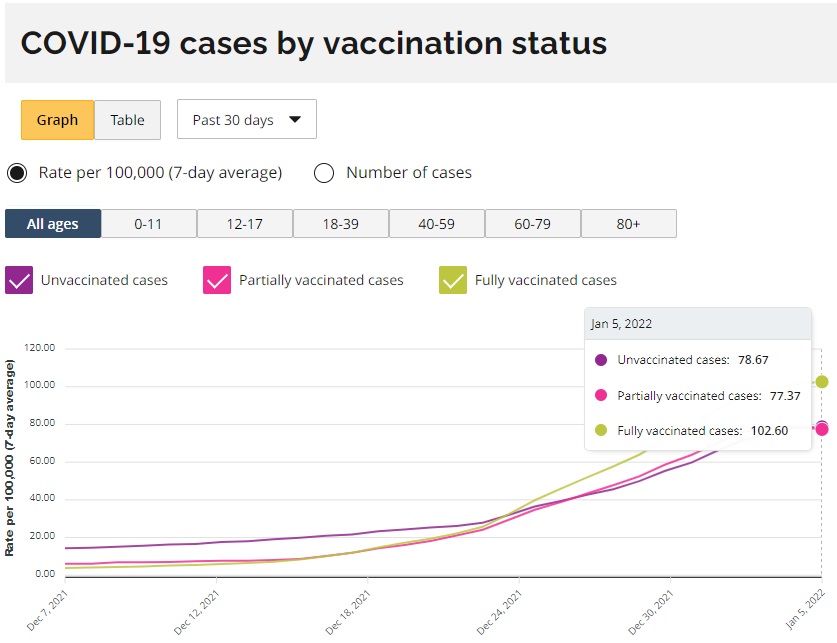The width and height of the screenshot is (837, 643).
Task: Switch to the Graph view
Action: [x=57, y=120]
